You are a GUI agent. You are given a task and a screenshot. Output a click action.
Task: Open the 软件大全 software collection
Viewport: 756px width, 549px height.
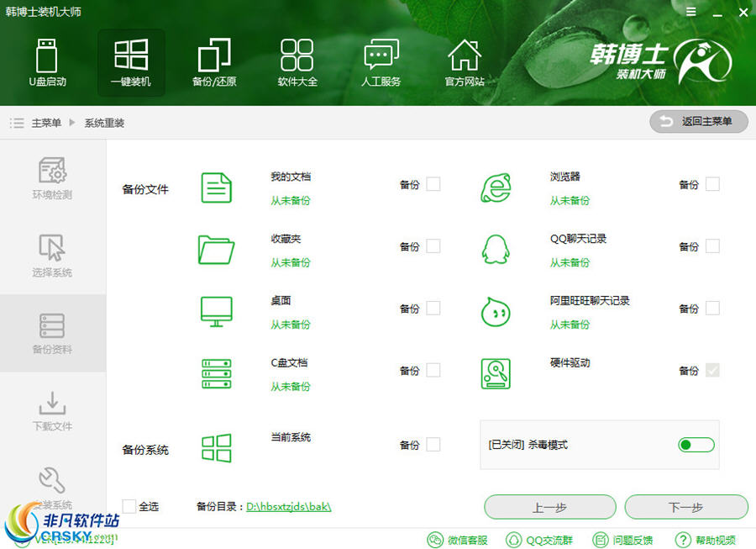pyautogui.click(x=297, y=63)
